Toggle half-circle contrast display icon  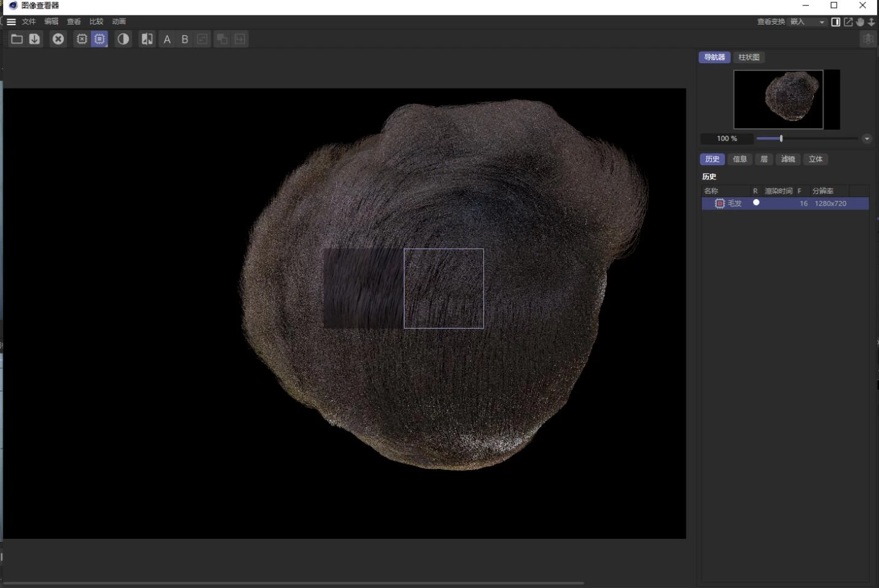pyautogui.click(x=123, y=39)
